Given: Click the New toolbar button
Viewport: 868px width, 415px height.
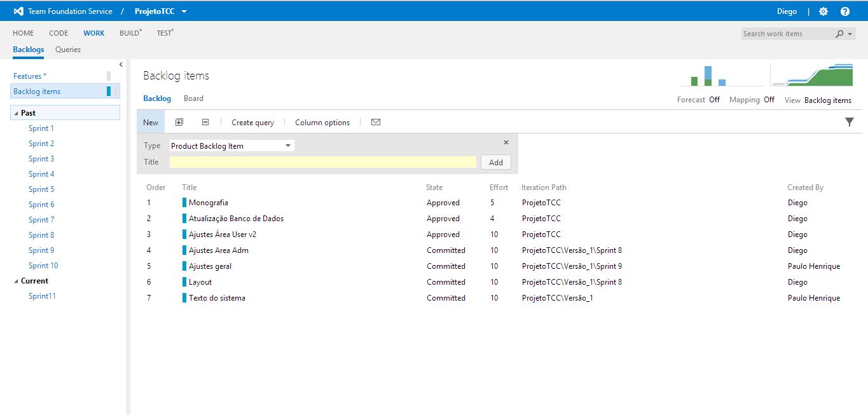Looking at the screenshot, I should (151, 122).
